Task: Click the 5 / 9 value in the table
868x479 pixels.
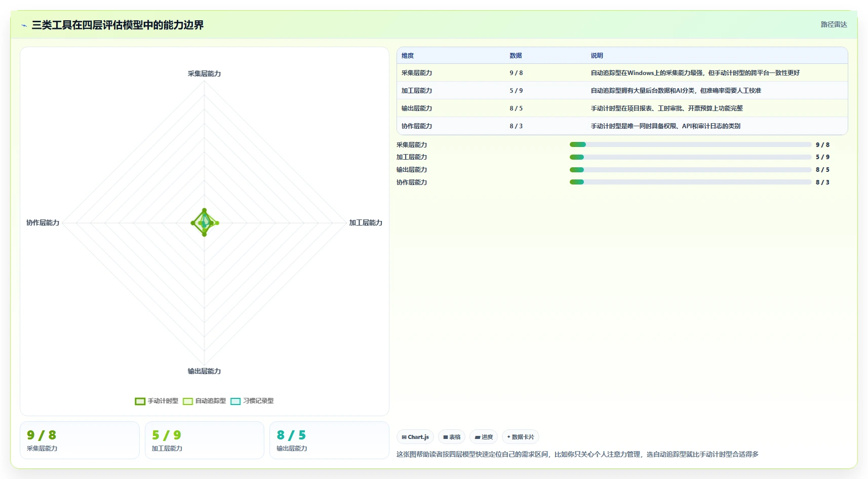Action: [x=516, y=91]
